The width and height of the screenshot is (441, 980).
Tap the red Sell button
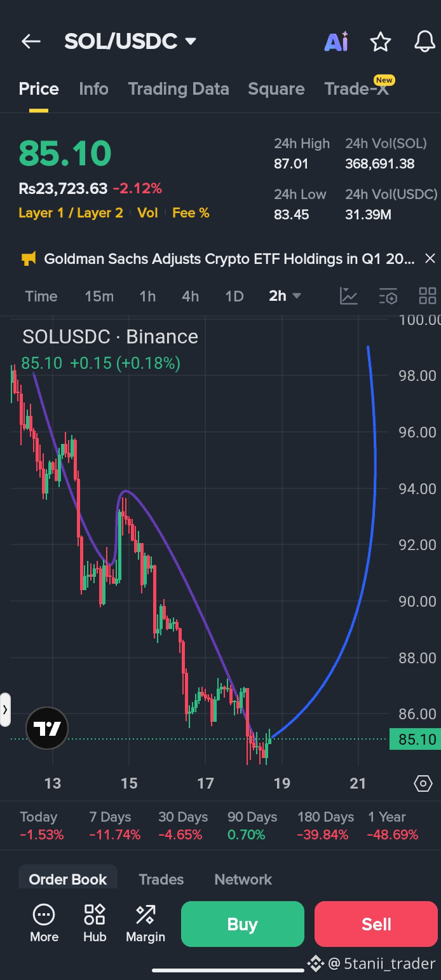tap(376, 924)
